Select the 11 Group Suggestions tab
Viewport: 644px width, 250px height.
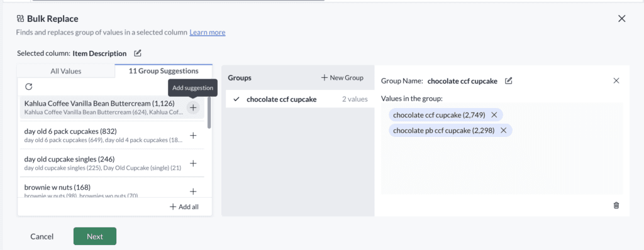(x=164, y=70)
